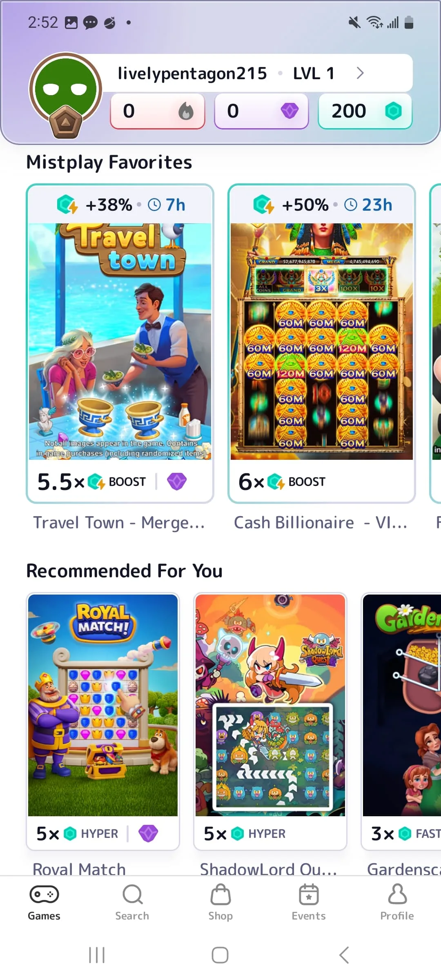Tap the Games controller icon
441x980 pixels.
[44, 895]
